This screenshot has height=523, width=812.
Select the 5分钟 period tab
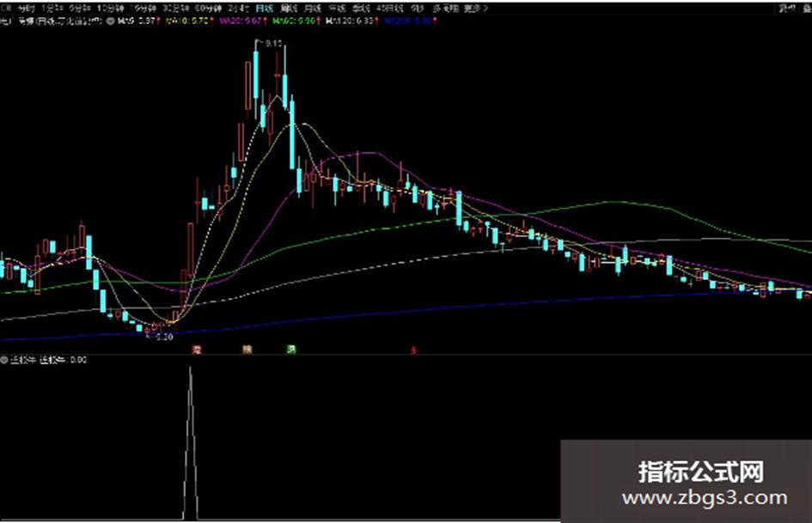(x=79, y=9)
